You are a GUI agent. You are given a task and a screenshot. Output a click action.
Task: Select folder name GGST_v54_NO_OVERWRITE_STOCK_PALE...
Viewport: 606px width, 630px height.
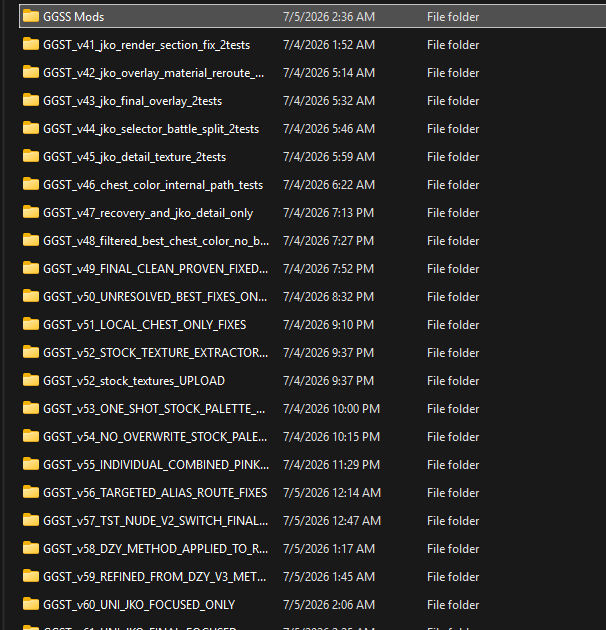point(155,437)
